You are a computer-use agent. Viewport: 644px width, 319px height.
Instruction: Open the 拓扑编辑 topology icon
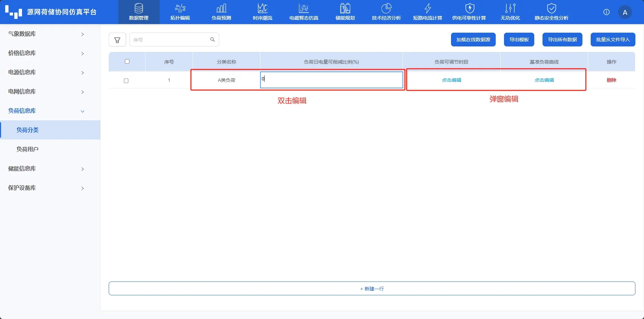point(180,8)
